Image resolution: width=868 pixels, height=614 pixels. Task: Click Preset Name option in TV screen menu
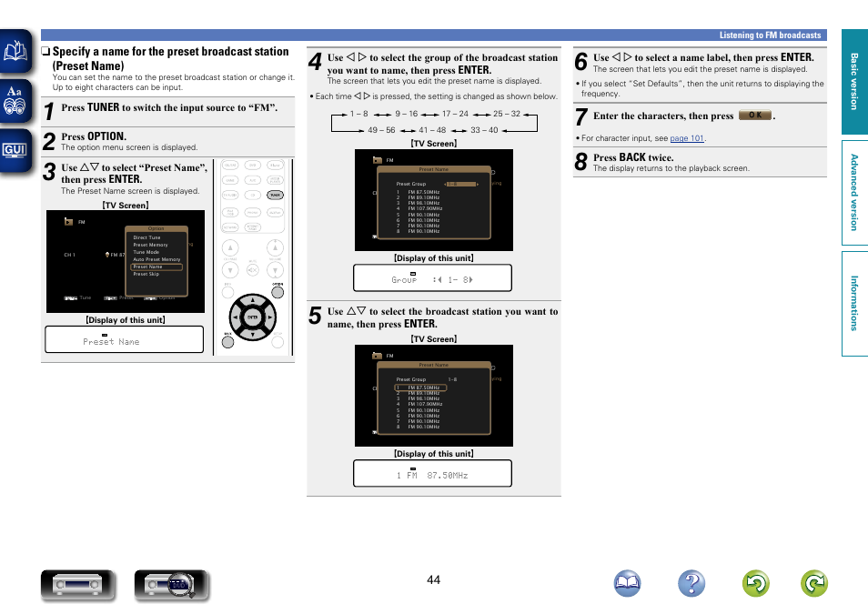[x=156, y=267]
